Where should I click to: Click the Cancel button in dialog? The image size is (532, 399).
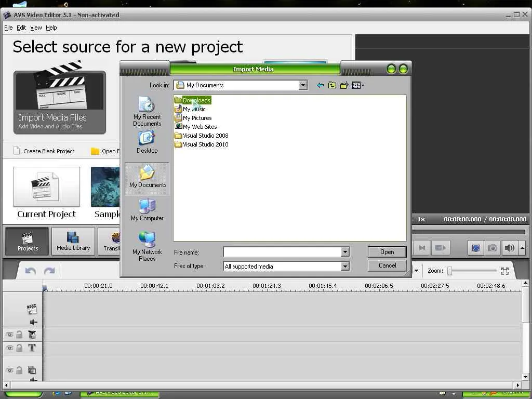387,265
